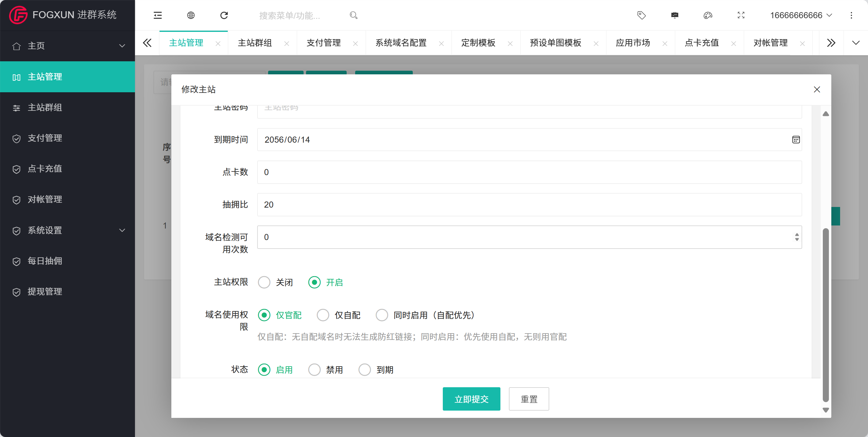Image resolution: width=868 pixels, height=437 pixels.
Task: Switch to 定制模板 tab
Action: tap(478, 43)
